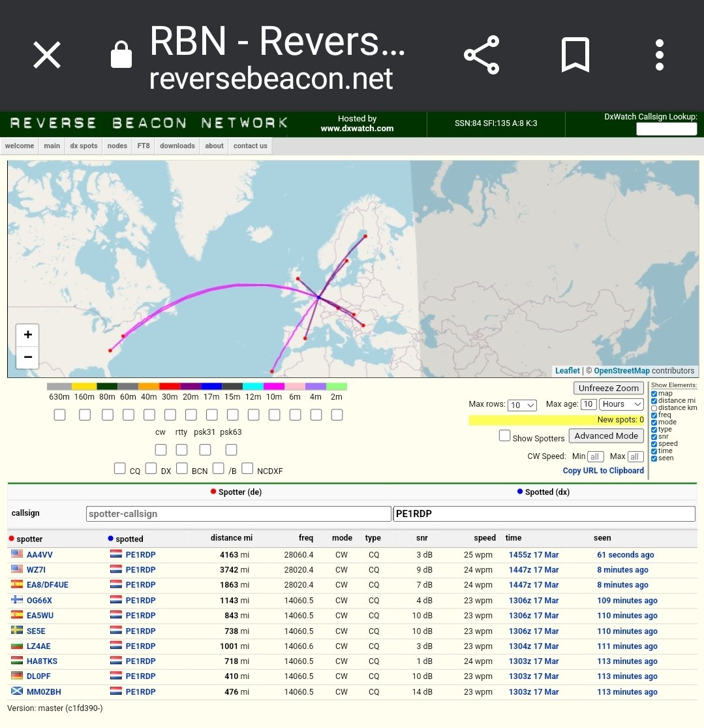Click the Dutch flag in the AA4VV row
704x728 pixels.
coord(116,554)
